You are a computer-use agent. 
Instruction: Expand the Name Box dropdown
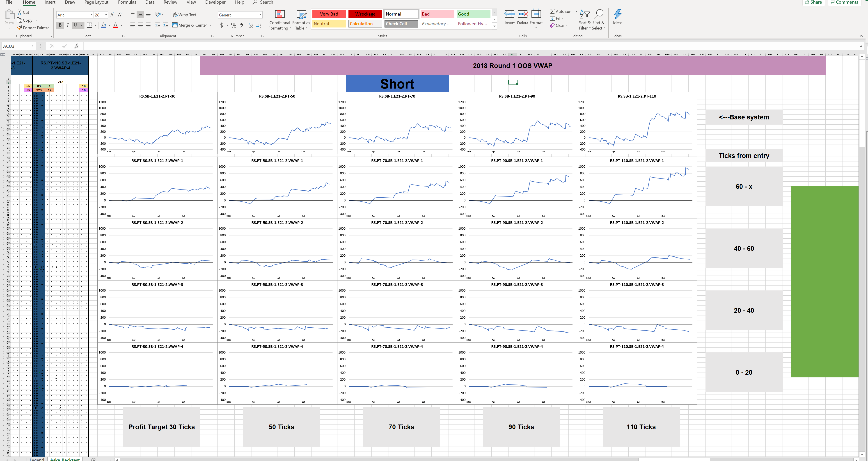(x=33, y=46)
